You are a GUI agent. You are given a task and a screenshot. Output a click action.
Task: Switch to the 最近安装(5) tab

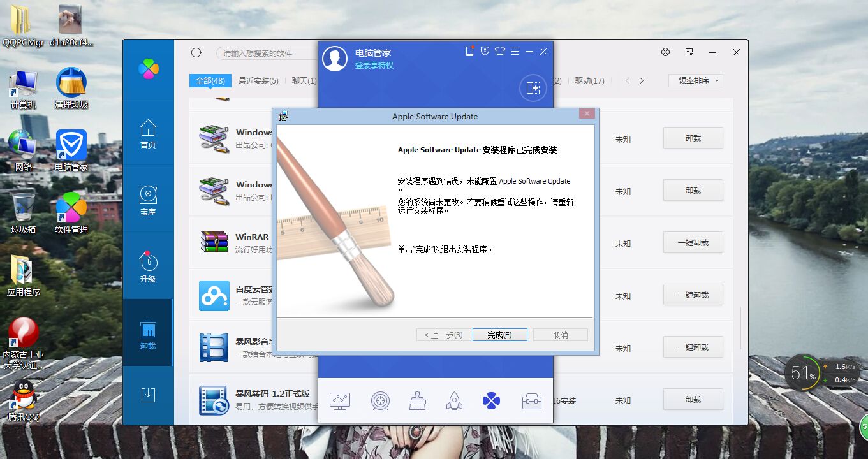point(258,81)
